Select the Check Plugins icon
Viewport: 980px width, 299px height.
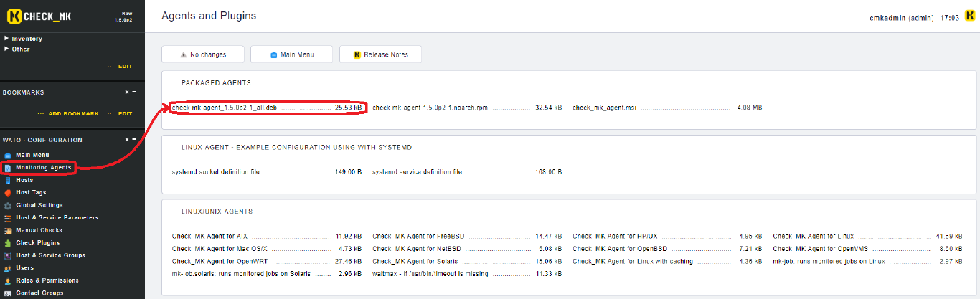[8, 243]
